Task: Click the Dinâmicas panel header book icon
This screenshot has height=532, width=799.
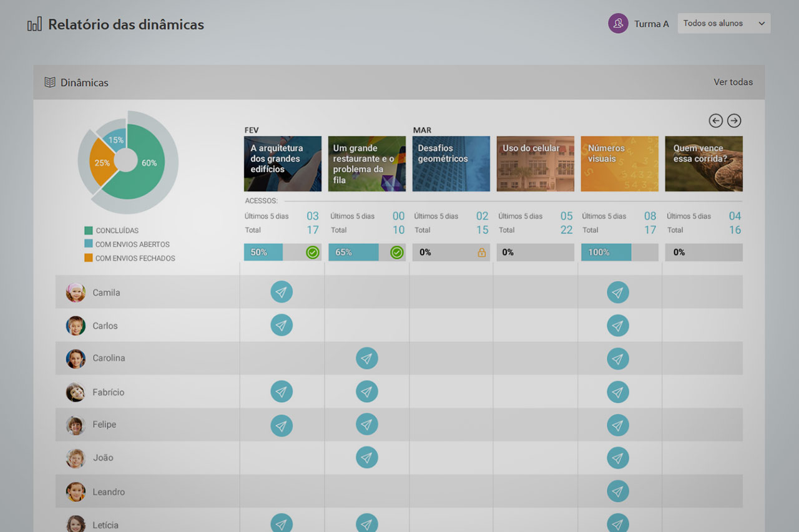Action: [50, 82]
